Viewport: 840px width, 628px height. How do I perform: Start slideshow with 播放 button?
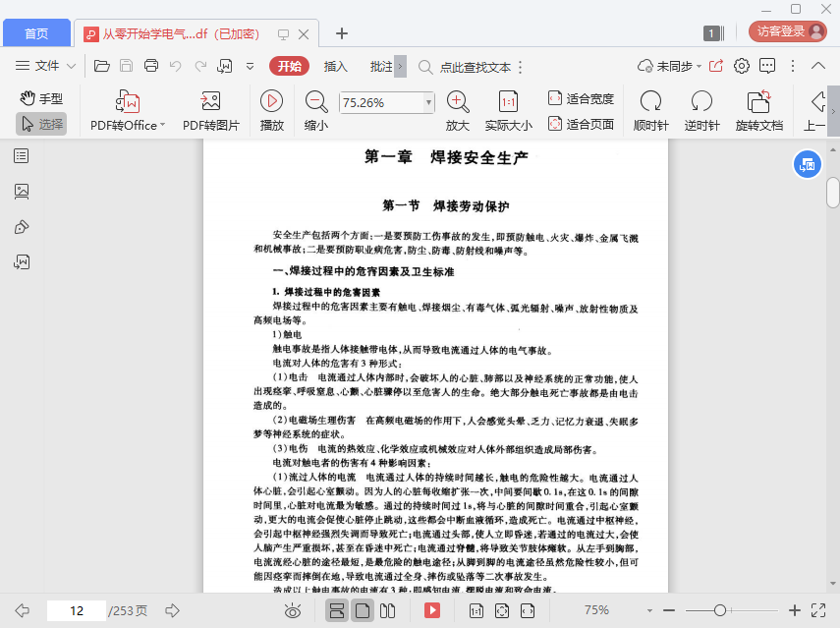[x=271, y=111]
